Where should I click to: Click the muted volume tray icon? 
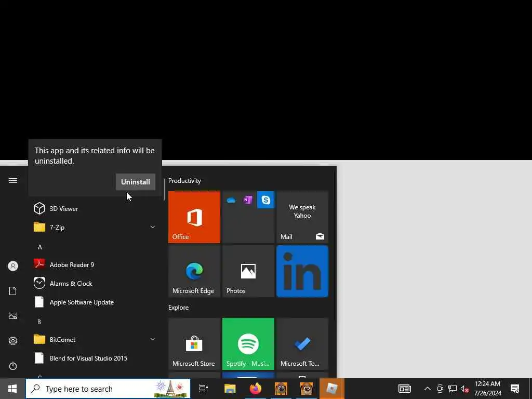[464, 389]
